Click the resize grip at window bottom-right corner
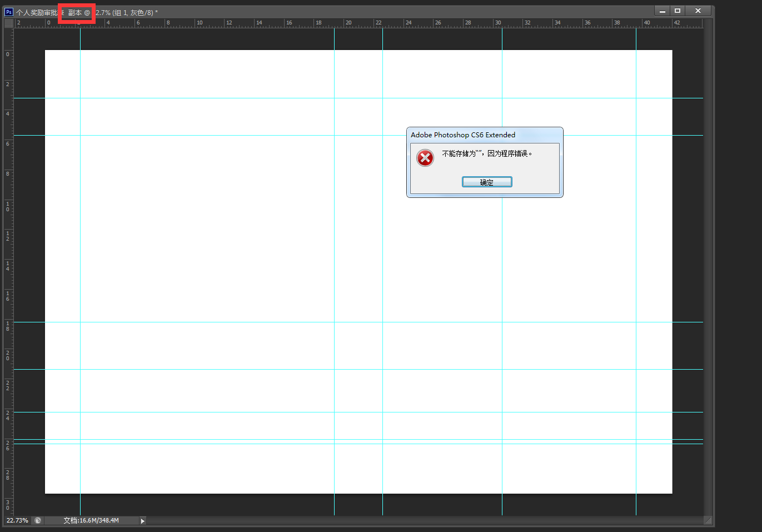762x532 pixels. tap(708, 521)
